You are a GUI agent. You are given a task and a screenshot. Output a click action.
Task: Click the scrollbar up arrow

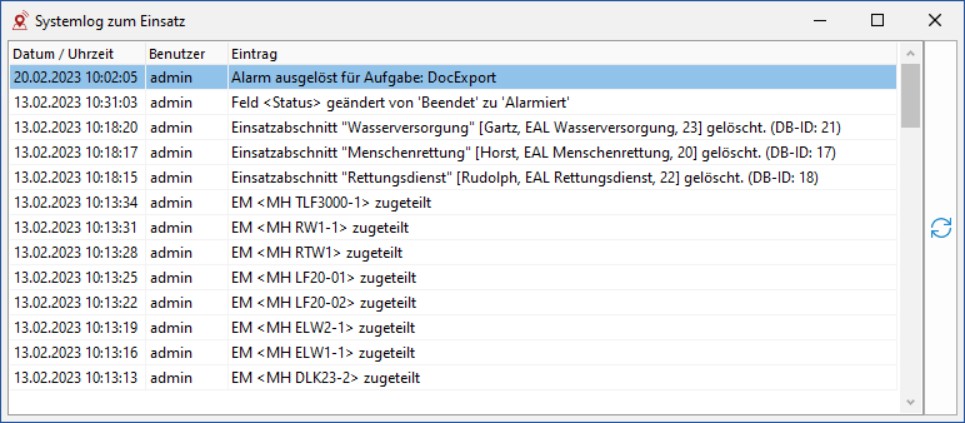[910, 54]
